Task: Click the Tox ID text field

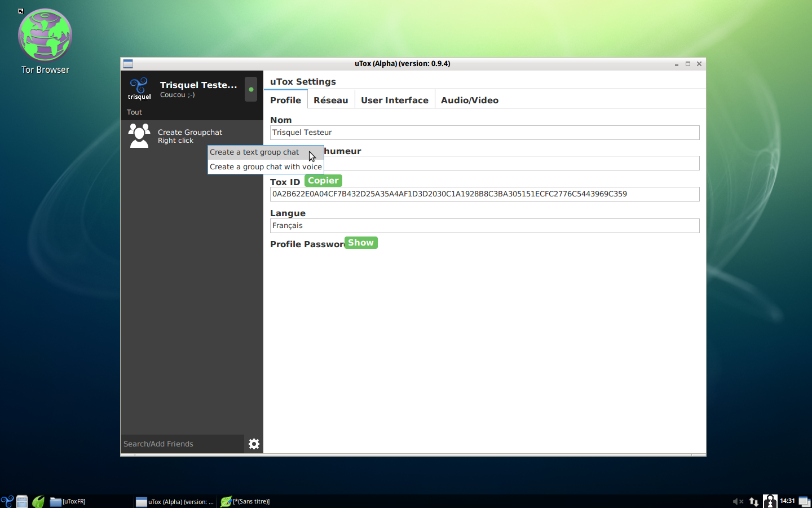Action: point(484,194)
